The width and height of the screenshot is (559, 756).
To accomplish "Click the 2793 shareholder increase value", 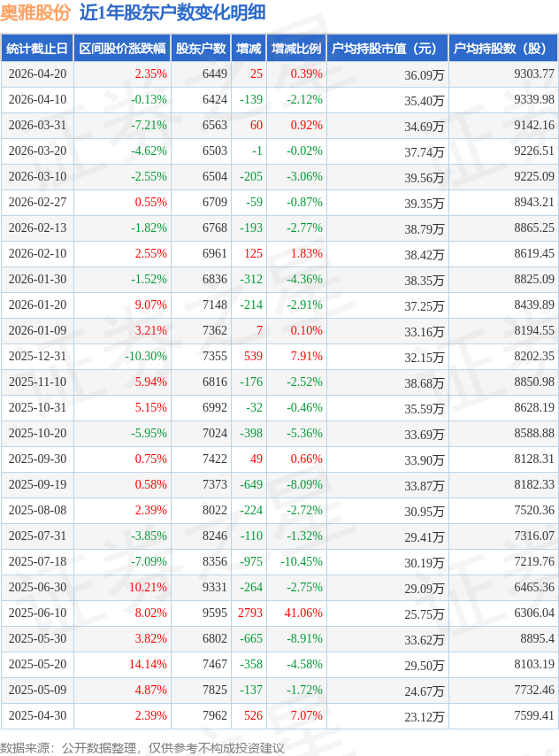I will 250,613.
